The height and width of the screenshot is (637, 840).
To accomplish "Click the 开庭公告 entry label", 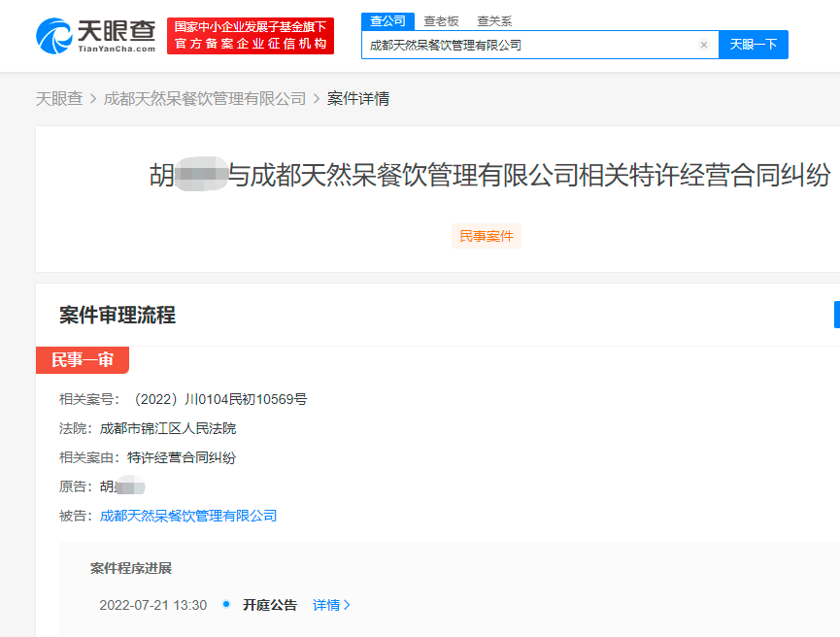I will click(x=269, y=605).
